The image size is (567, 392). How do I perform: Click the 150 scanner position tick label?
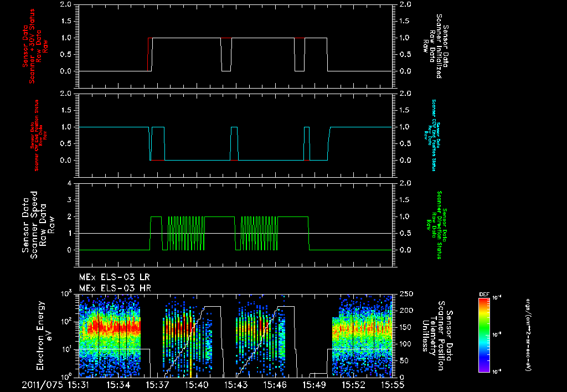[406, 327]
